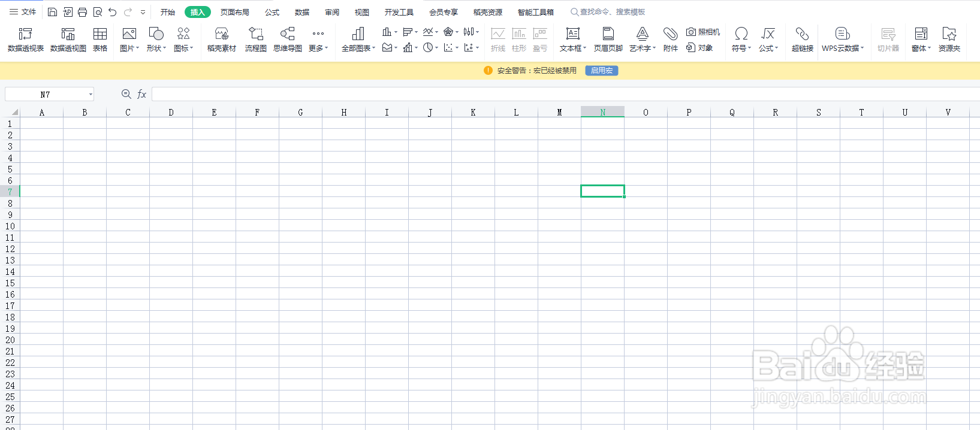Open Print Preview icon
980x430 pixels.
pos(98,12)
